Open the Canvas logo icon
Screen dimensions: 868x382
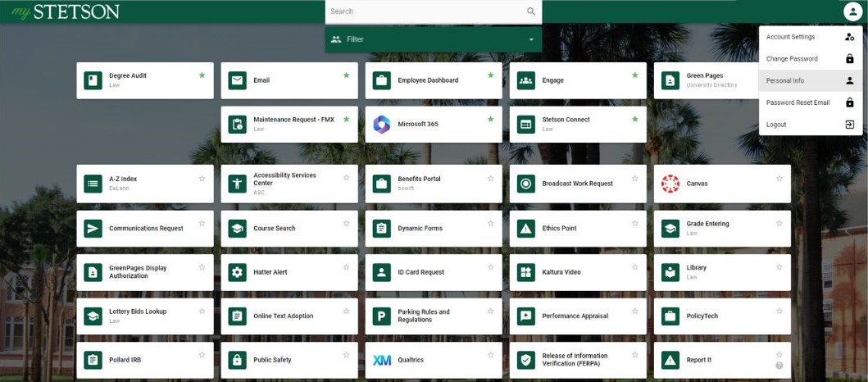click(671, 184)
